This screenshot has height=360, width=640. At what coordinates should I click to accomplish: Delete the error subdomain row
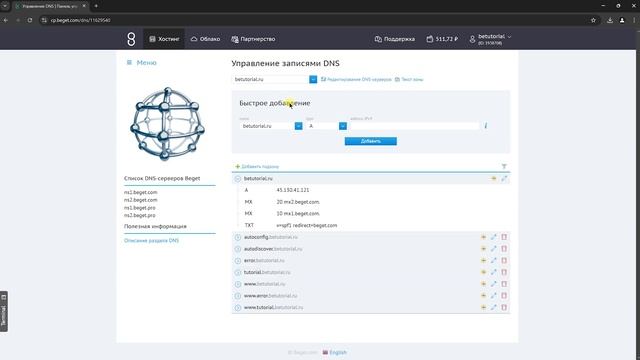pyautogui.click(x=504, y=260)
